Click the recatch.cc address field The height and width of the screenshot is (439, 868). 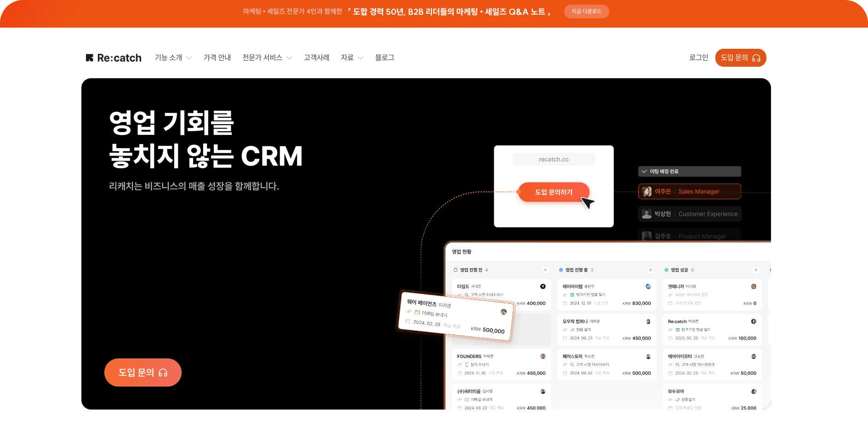click(554, 159)
